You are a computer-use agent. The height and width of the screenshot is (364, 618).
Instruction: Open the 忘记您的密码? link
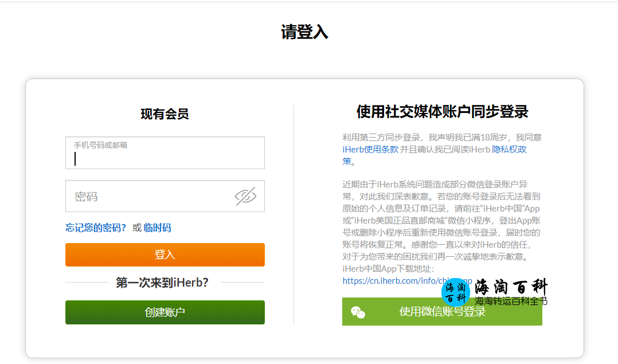96,228
